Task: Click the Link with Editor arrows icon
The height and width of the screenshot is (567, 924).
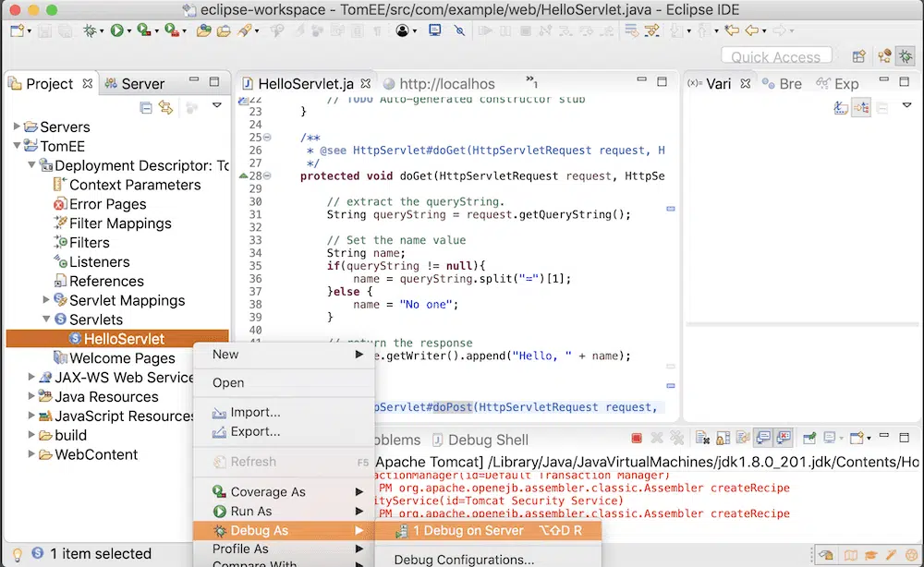Action: tap(166, 108)
